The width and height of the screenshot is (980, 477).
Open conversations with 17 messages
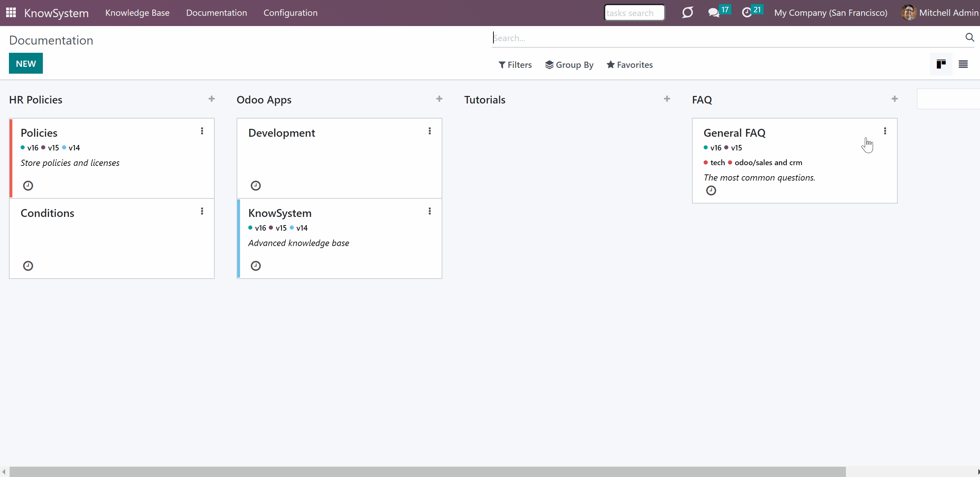coord(719,12)
